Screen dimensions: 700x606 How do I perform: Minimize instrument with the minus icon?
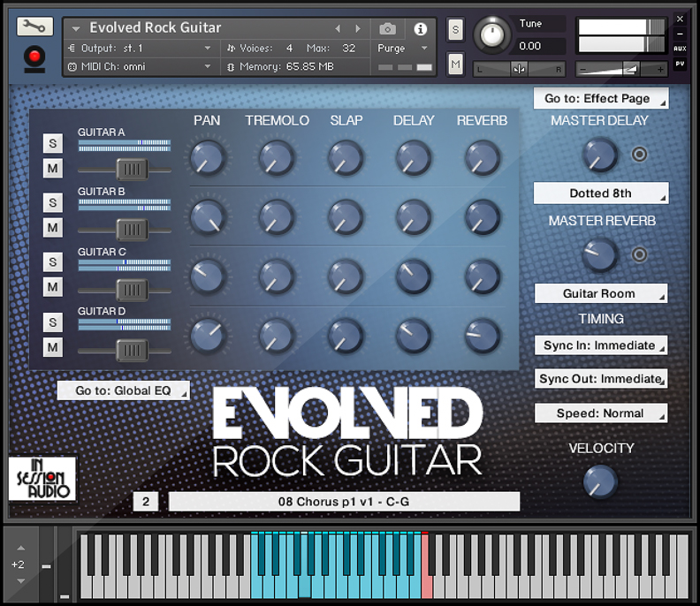click(680, 34)
